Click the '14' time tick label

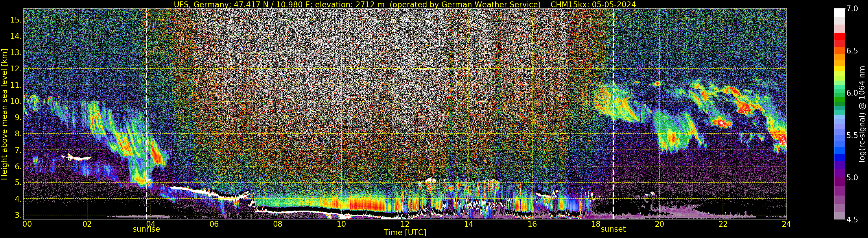coord(468,224)
